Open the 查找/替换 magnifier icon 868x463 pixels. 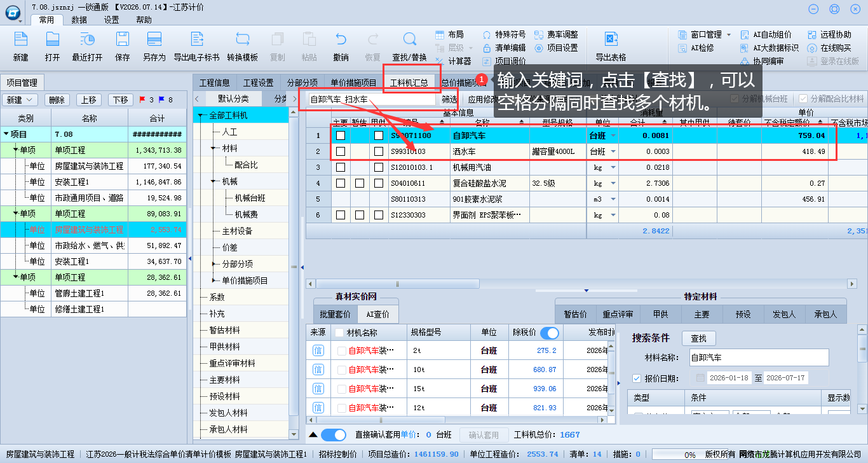pyautogui.click(x=409, y=40)
